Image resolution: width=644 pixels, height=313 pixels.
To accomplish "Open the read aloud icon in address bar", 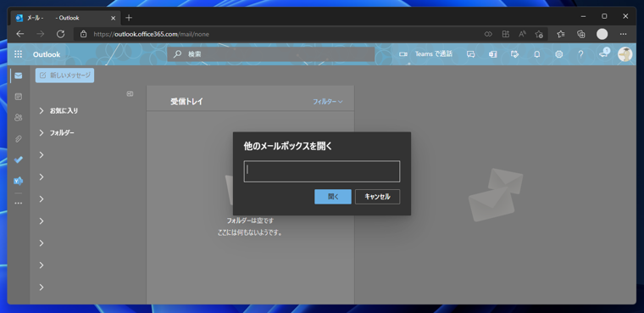I will [x=522, y=34].
